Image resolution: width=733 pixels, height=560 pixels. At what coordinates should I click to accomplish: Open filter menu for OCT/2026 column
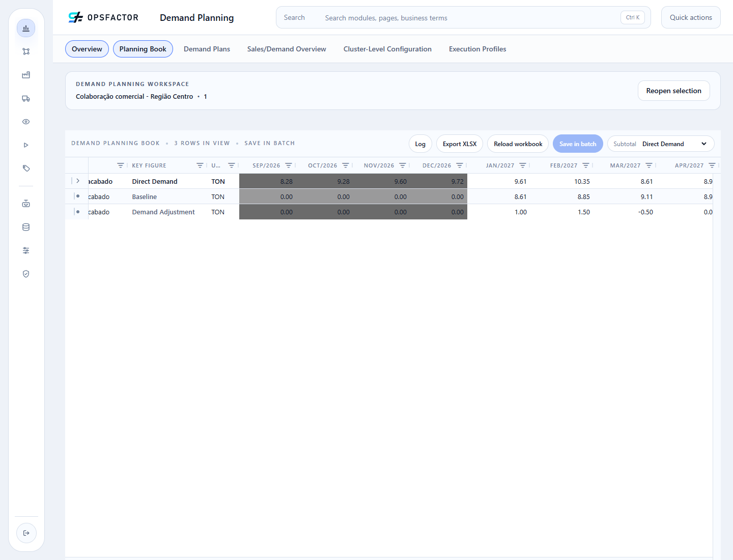[x=346, y=165]
